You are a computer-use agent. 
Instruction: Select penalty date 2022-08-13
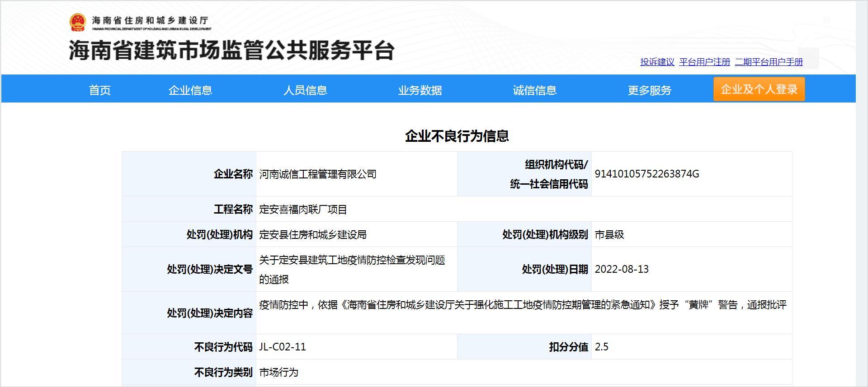coord(622,269)
